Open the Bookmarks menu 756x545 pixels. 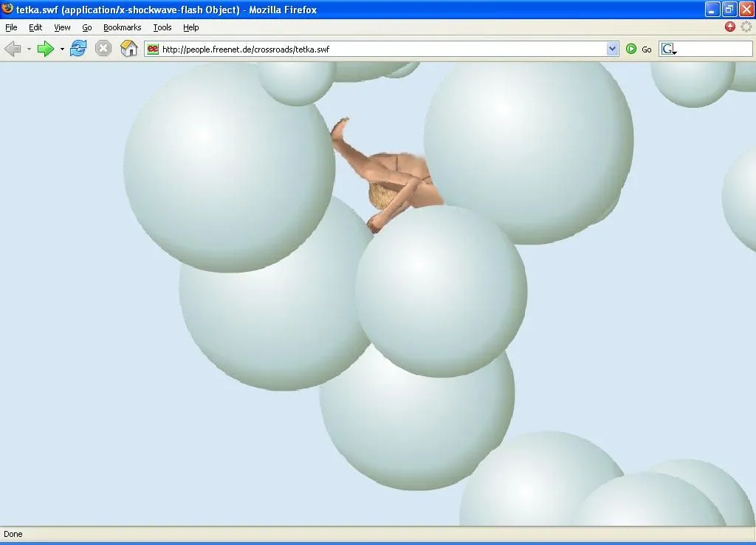(x=122, y=27)
